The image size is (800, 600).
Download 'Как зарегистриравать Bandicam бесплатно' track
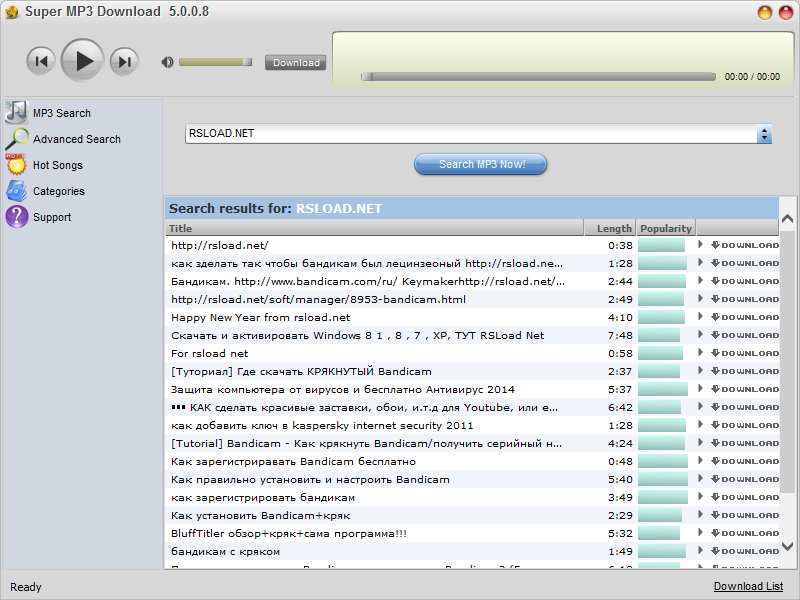(x=745, y=461)
